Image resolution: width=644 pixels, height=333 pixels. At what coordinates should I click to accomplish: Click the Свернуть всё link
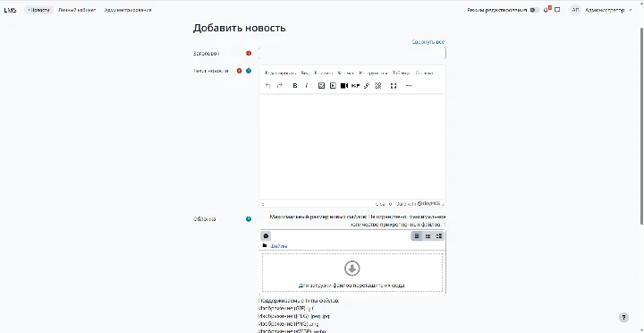(x=428, y=42)
